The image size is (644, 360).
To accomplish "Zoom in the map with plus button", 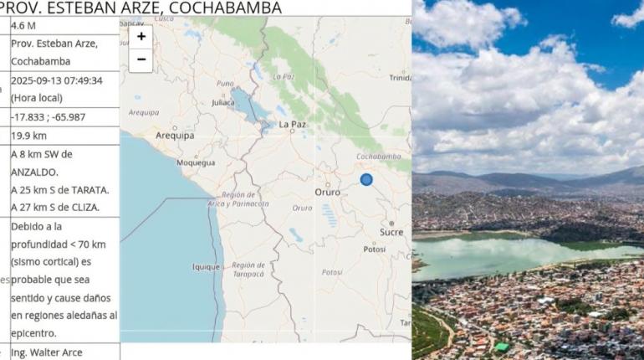I will pos(141,37).
